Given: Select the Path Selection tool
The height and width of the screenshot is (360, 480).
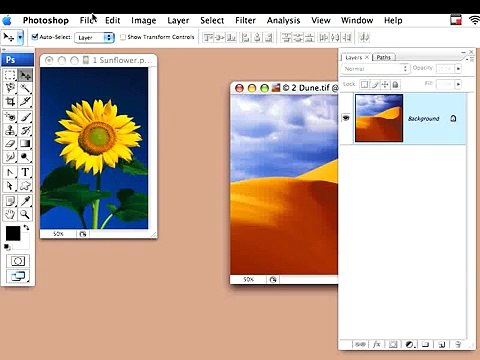Looking at the screenshot, I should [x=10, y=186].
